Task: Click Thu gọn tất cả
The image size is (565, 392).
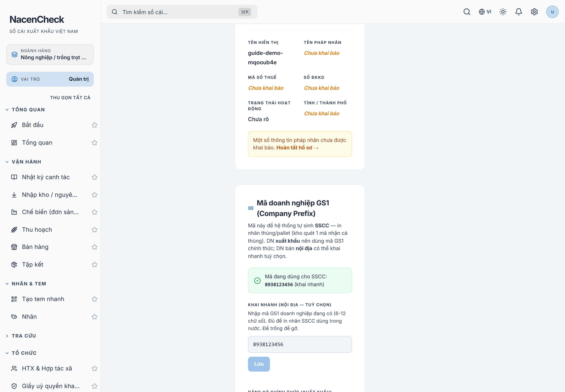Action: (x=70, y=97)
